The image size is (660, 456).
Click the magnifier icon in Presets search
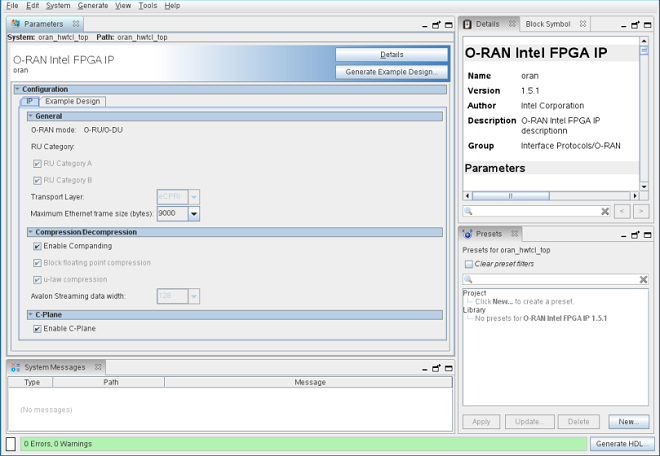click(x=468, y=279)
